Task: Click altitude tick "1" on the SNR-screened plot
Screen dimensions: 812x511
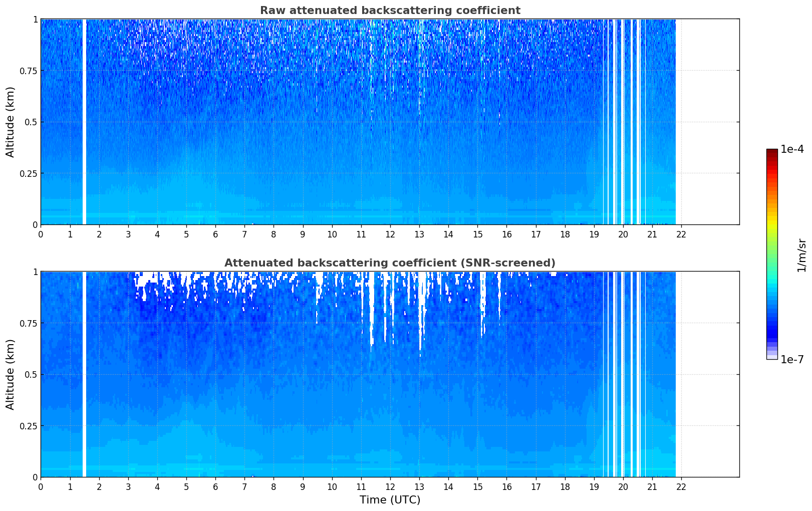Action: pos(35,272)
